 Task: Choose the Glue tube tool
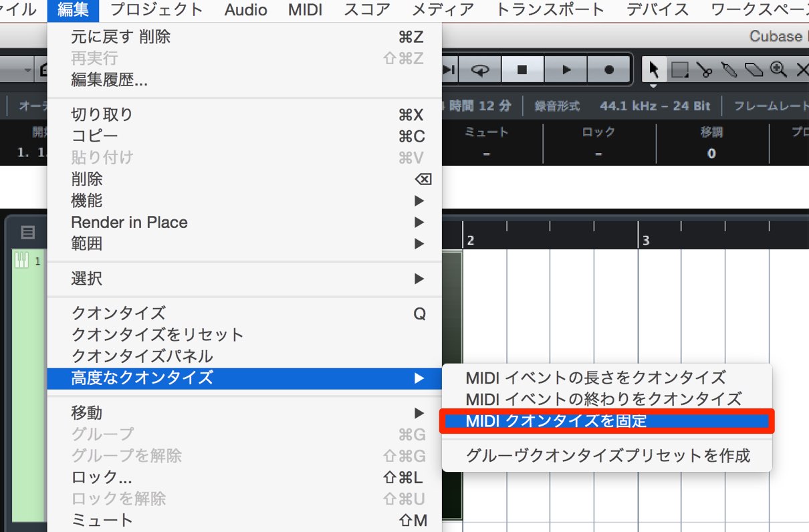[729, 70]
